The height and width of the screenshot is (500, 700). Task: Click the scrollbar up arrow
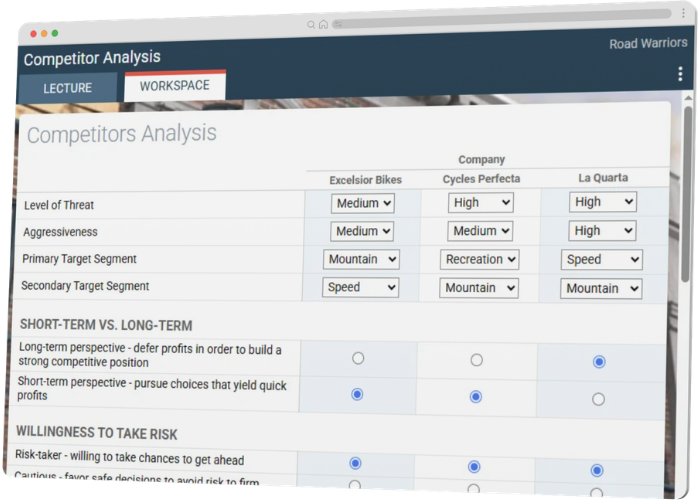click(x=688, y=97)
